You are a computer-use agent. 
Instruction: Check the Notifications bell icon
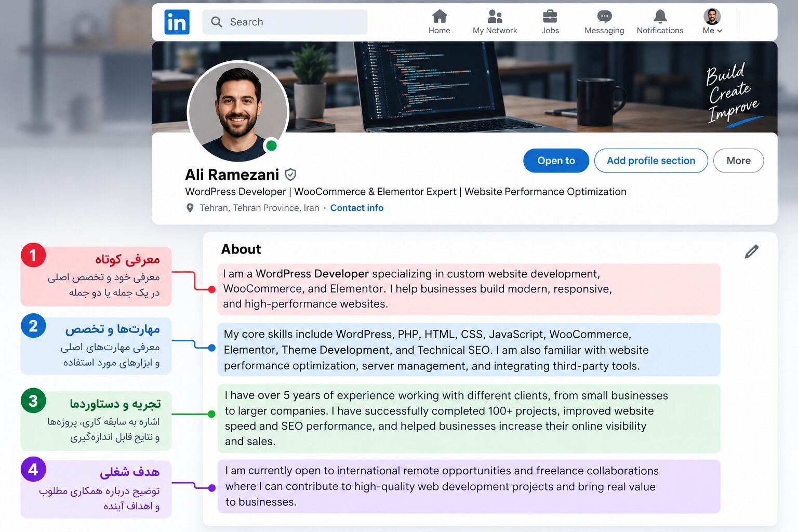(660, 17)
